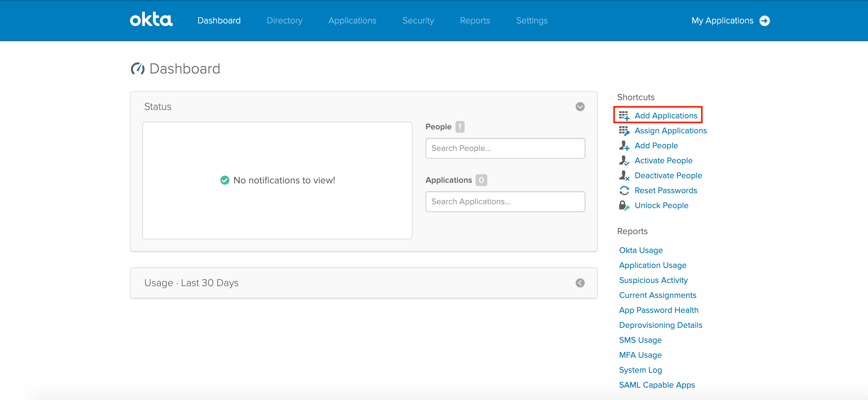The width and height of the screenshot is (868, 400).
Task: Click the Activate People checkmark icon
Action: click(x=624, y=161)
